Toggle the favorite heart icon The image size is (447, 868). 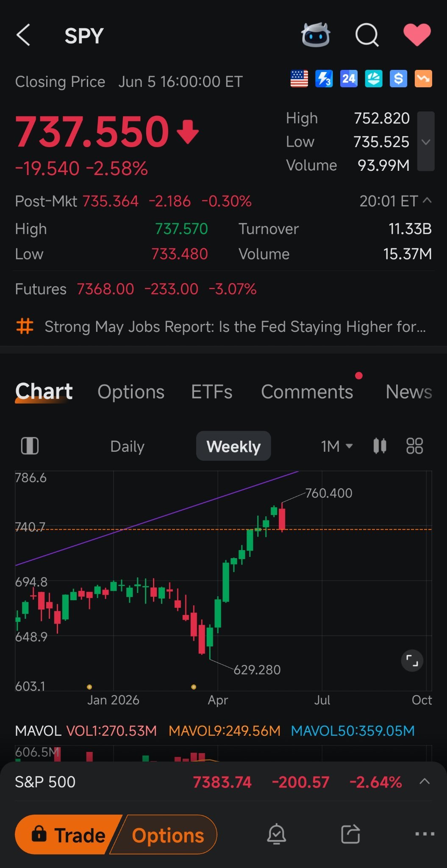[417, 35]
